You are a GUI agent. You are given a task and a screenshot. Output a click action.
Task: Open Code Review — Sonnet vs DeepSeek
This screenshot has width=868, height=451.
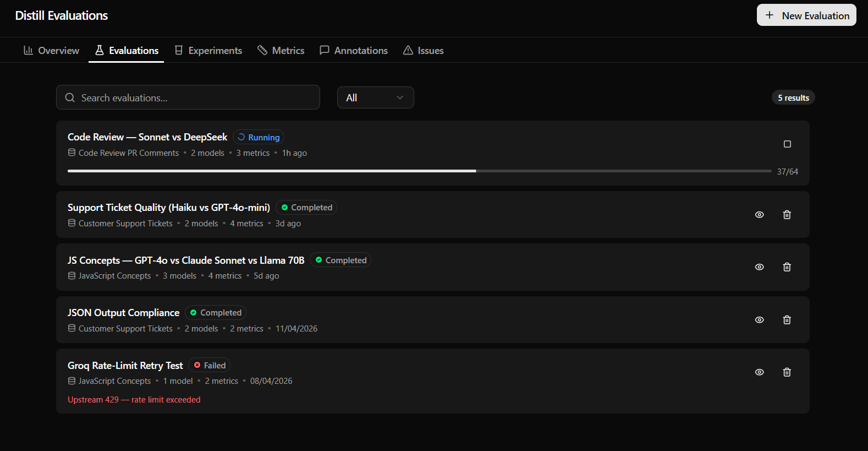[x=147, y=137]
